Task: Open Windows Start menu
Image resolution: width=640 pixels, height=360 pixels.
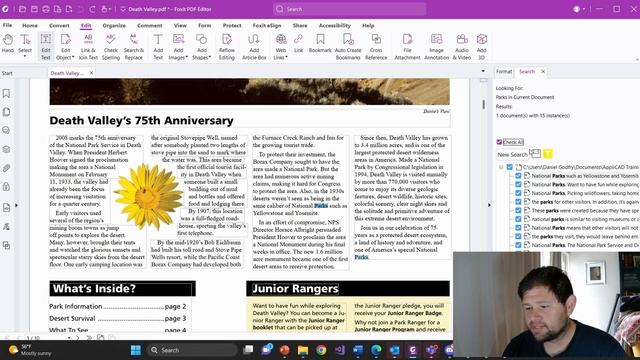Action: coord(136,350)
